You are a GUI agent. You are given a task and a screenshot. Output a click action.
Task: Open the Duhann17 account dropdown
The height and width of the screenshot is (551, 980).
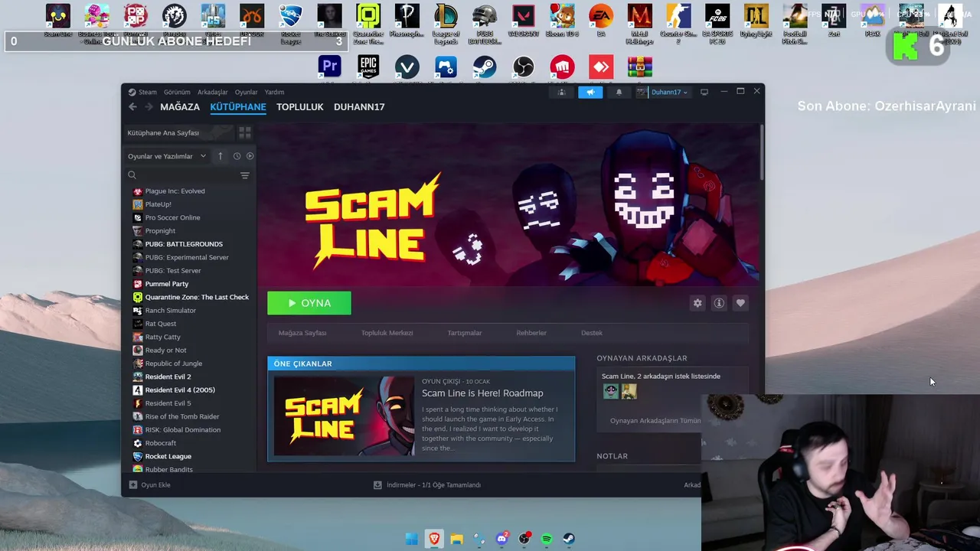click(662, 92)
